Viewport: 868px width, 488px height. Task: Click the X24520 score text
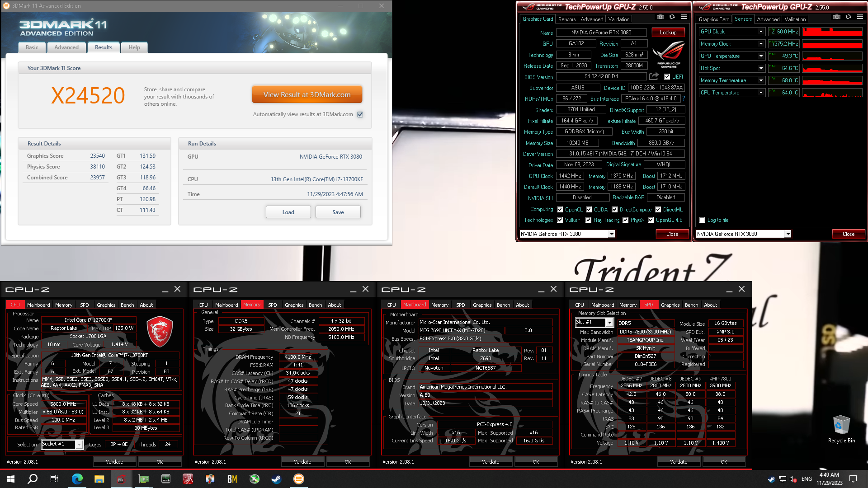[x=88, y=96]
